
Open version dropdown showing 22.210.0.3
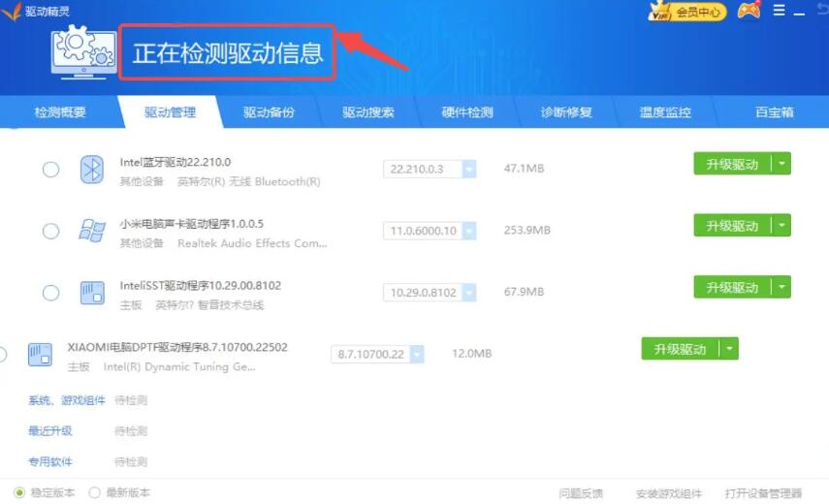click(x=469, y=169)
